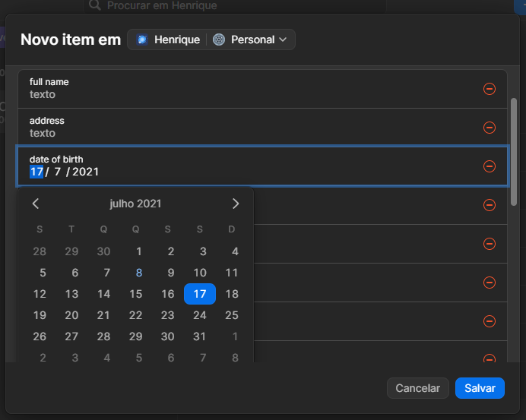Click the Henrique account icon
Image resolution: width=526 pixels, height=420 pixels.
(142, 39)
